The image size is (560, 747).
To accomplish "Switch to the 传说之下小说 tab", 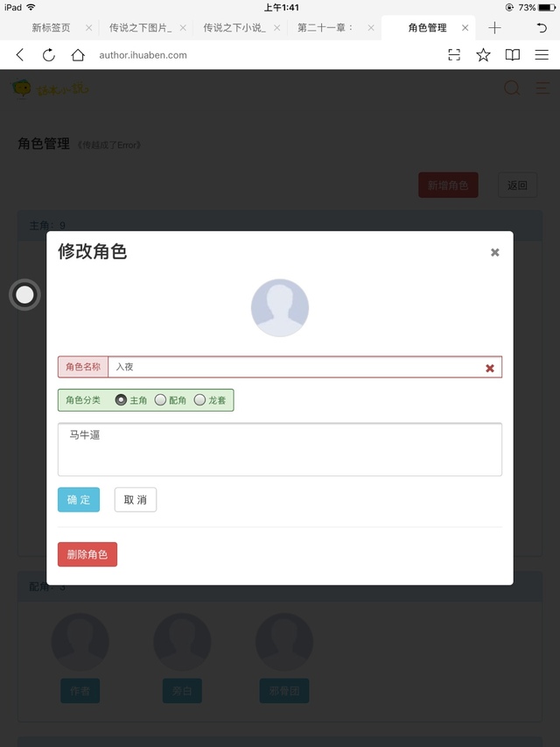I will 234,28.
